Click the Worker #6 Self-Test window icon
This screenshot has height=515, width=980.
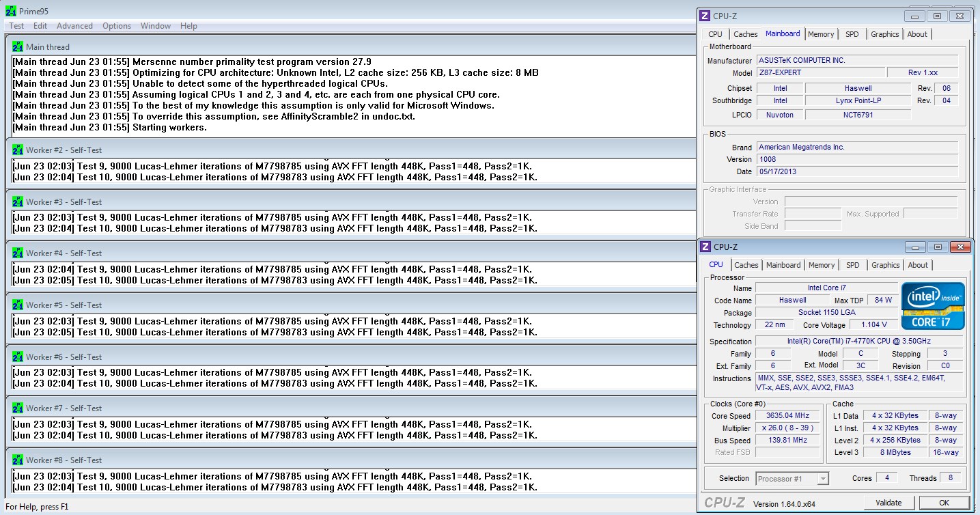18,357
